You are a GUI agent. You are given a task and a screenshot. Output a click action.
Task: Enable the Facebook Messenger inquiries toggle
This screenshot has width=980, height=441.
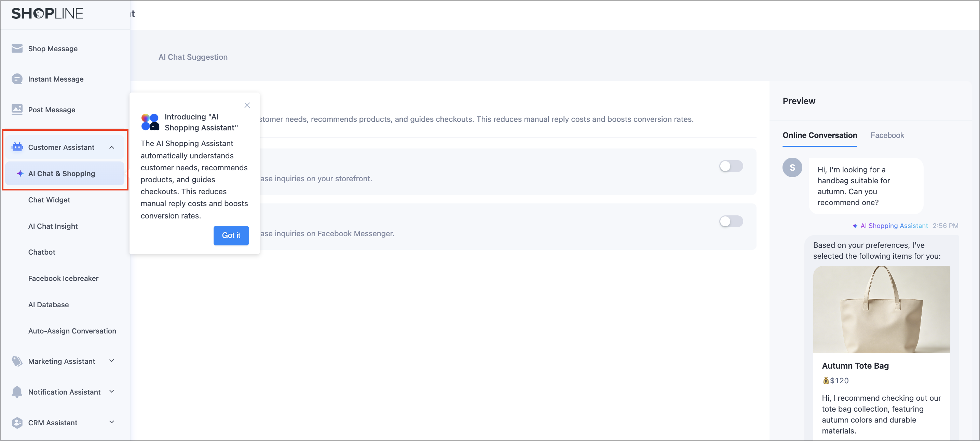coord(731,221)
